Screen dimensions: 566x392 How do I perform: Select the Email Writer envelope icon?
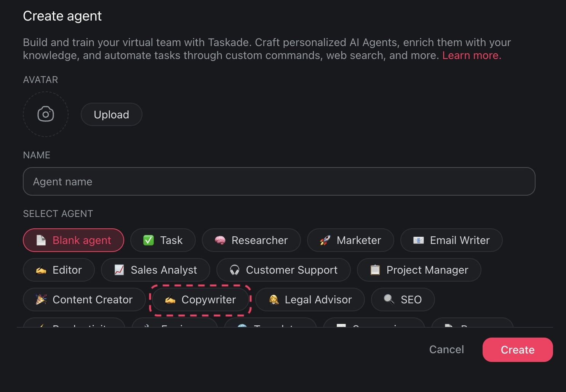tap(418, 240)
